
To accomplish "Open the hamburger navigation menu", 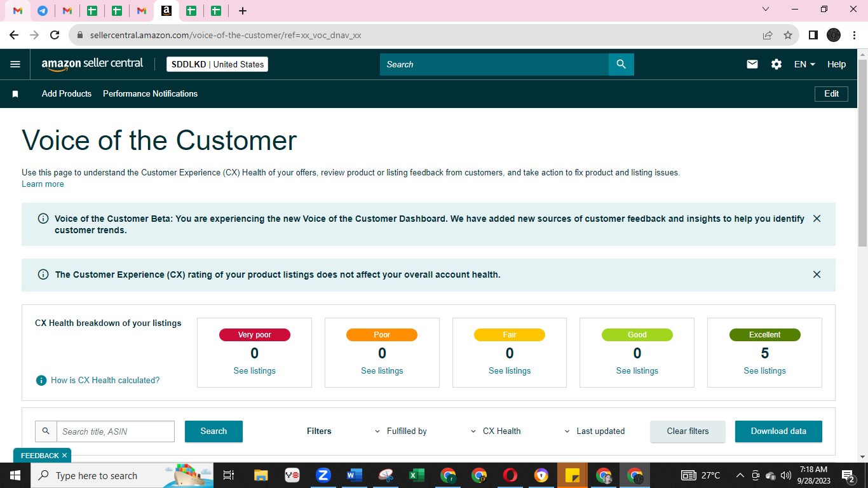I will tap(15, 64).
